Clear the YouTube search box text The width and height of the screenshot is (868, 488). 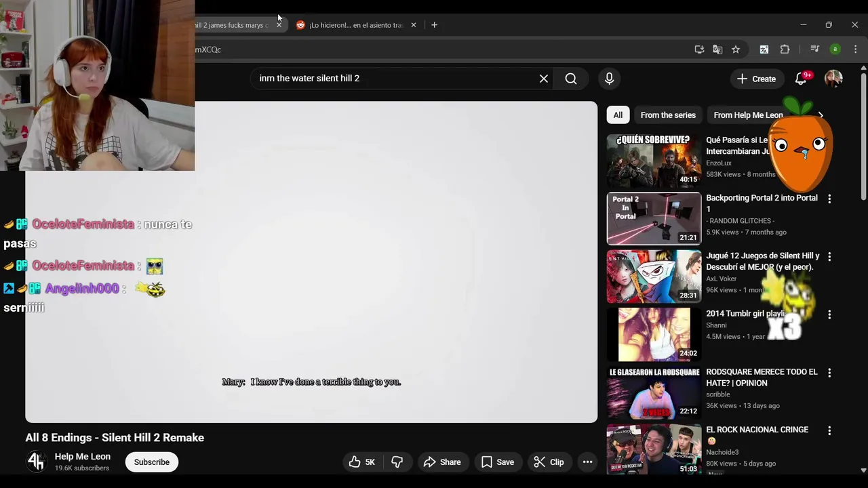pyautogui.click(x=544, y=79)
